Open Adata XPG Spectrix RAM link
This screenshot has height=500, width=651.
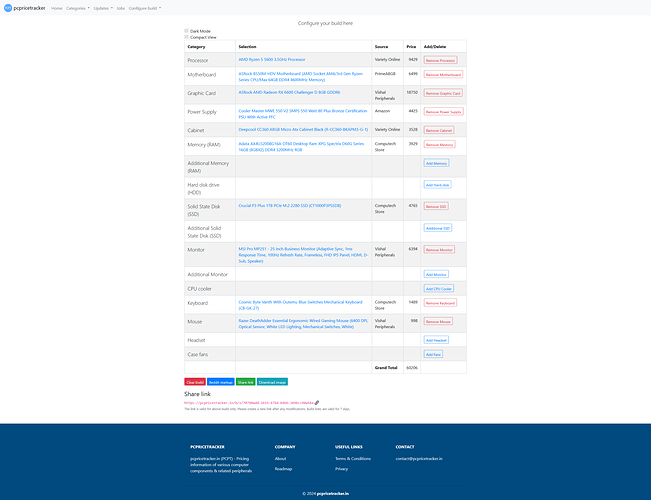[x=301, y=147]
